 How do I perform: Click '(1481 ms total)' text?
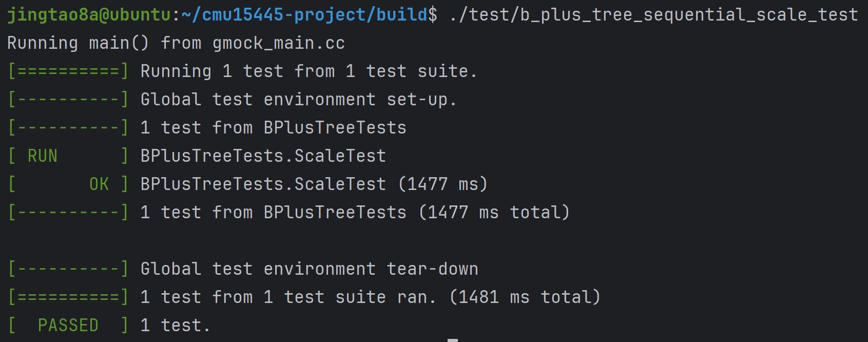tap(525, 297)
